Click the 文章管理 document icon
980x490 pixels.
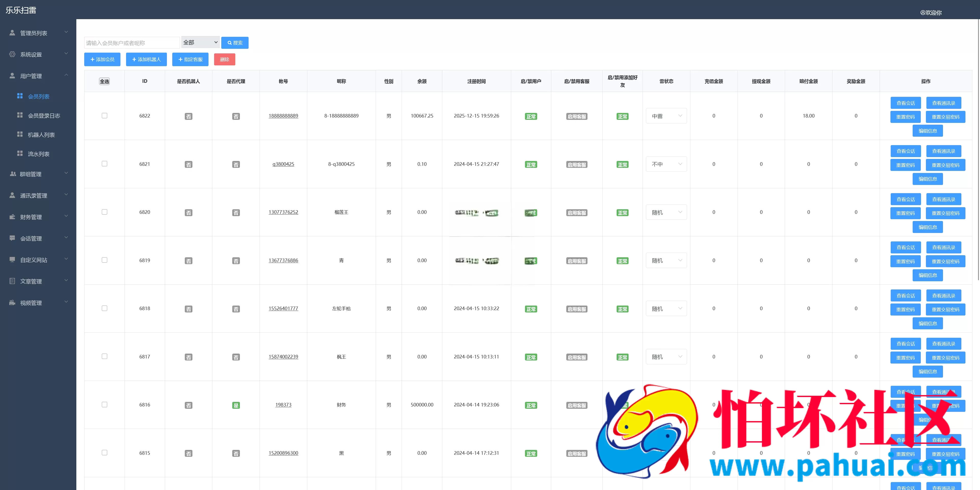pyautogui.click(x=12, y=281)
